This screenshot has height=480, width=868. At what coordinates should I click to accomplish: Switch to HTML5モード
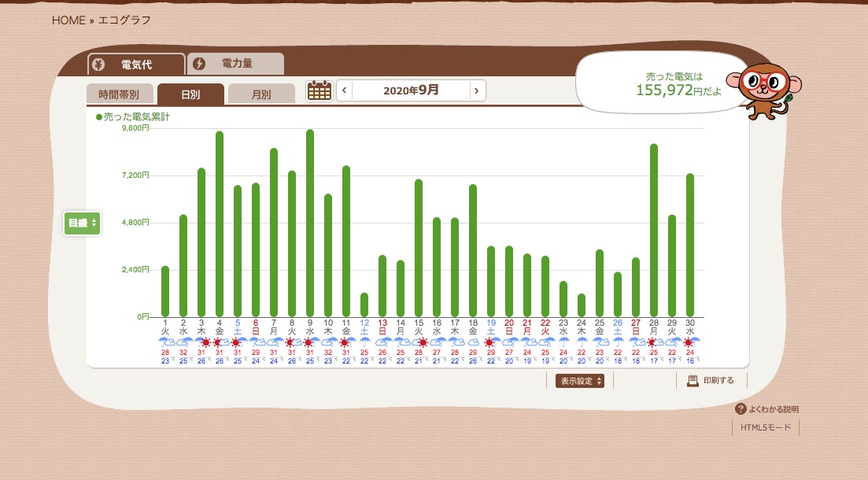click(x=766, y=427)
